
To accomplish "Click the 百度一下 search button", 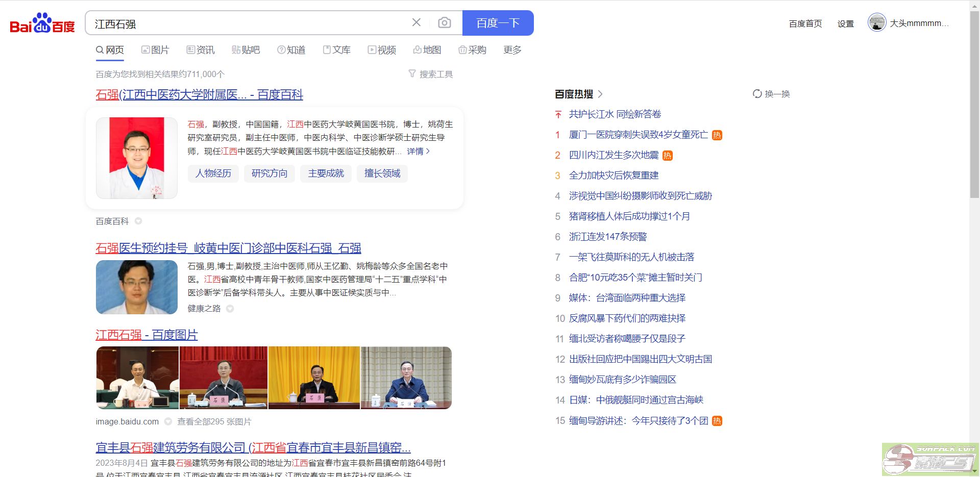I will [498, 23].
